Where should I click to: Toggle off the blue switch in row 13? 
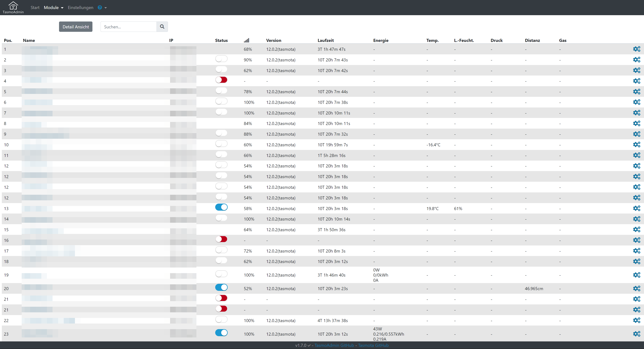click(x=221, y=207)
